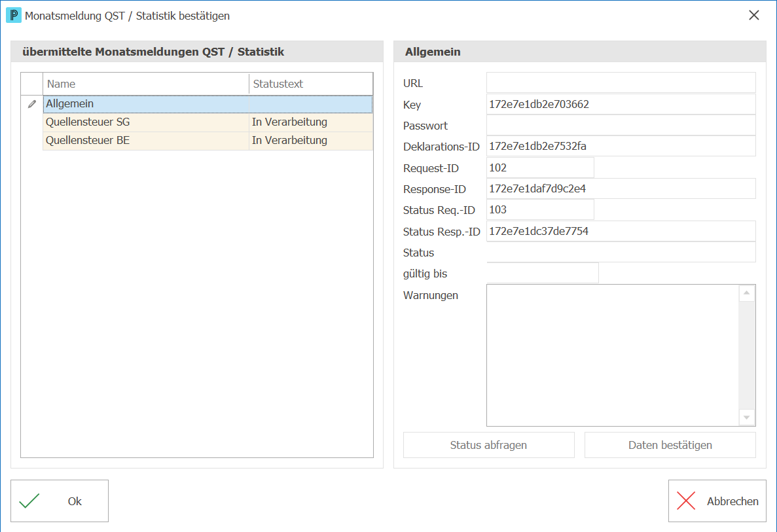Image resolution: width=777 pixels, height=532 pixels.
Task: Cancel using the Abbrechen button
Action: 717,501
